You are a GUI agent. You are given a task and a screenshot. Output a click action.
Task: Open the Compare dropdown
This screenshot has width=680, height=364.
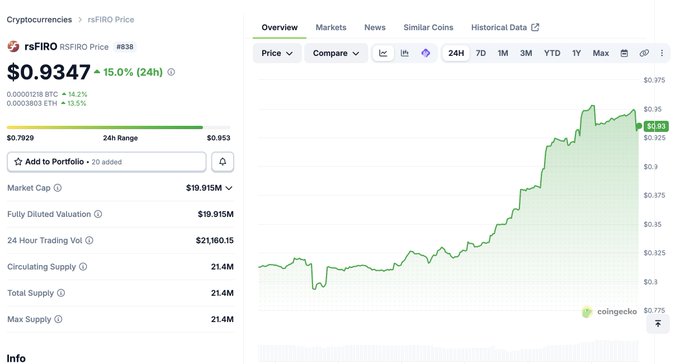(336, 53)
